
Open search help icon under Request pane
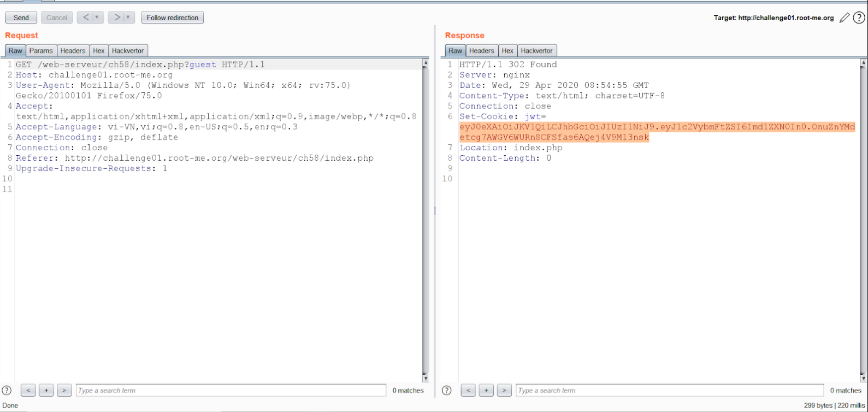pos(7,390)
